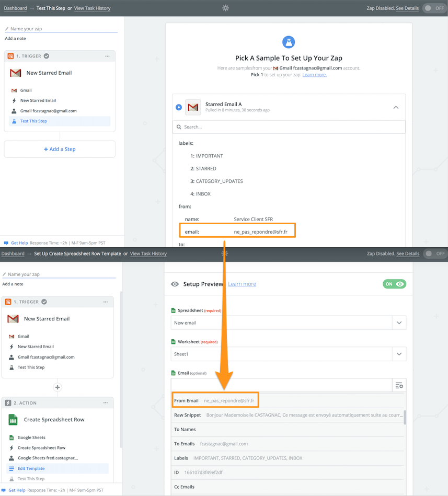Go to Dashboard in the upper screenshot
448x496 pixels.
15,8
